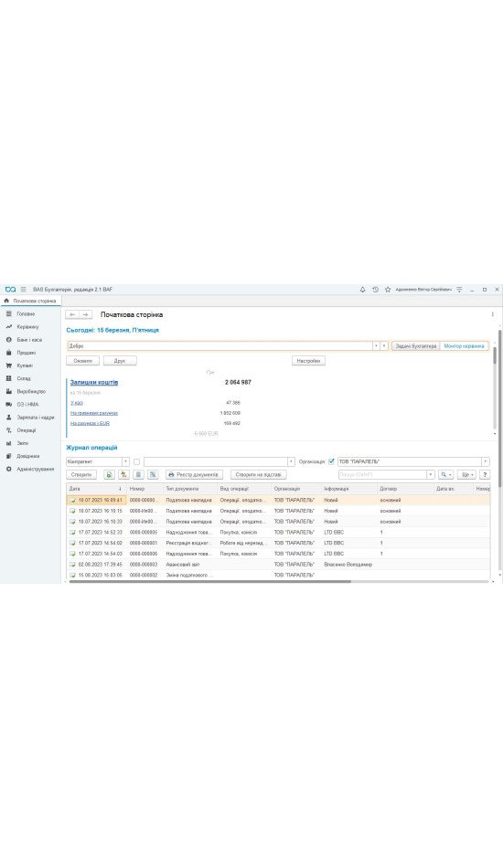This screenshot has width=503, height=868.
Task: Click the journal search input field
Action: pos(383,475)
